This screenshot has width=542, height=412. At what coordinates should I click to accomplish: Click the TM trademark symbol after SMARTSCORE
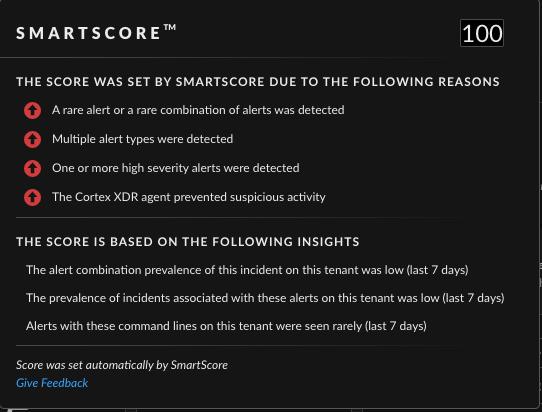pyautogui.click(x=170, y=27)
